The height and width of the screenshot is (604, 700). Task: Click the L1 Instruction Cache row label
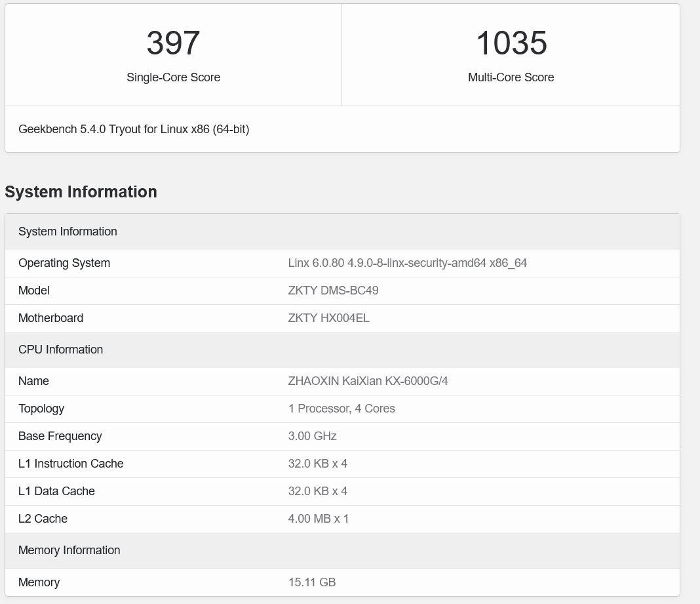71,464
